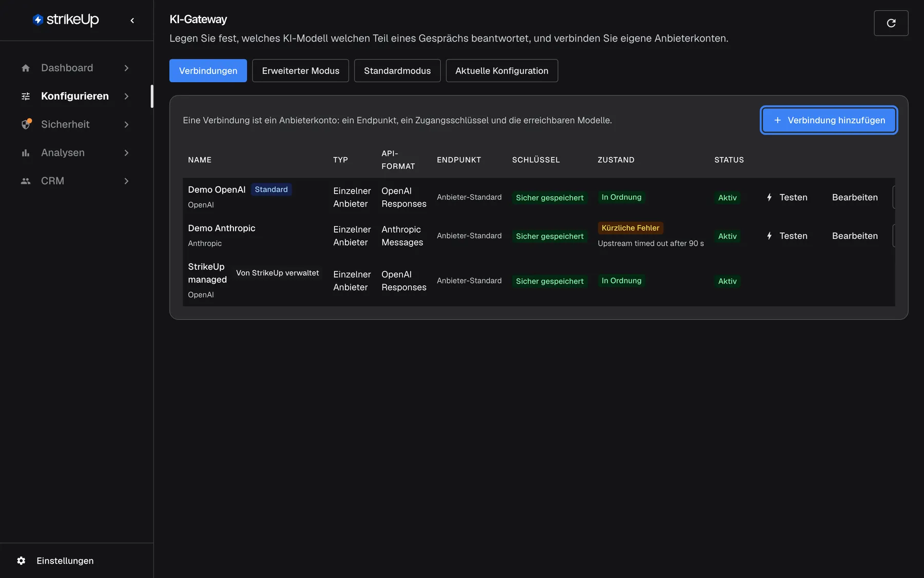Click the Sicherheit shield icon

coord(26,124)
